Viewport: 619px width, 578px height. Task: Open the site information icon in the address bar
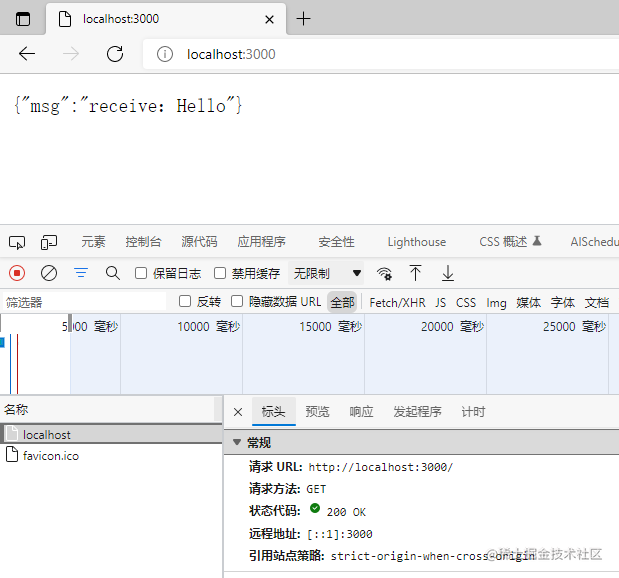pyautogui.click(x=165, y=54)
